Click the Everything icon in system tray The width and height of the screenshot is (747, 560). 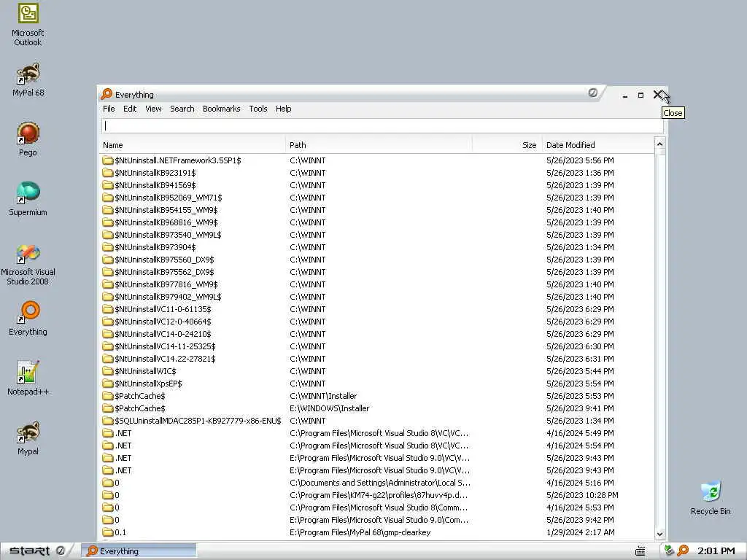[683, 551]
